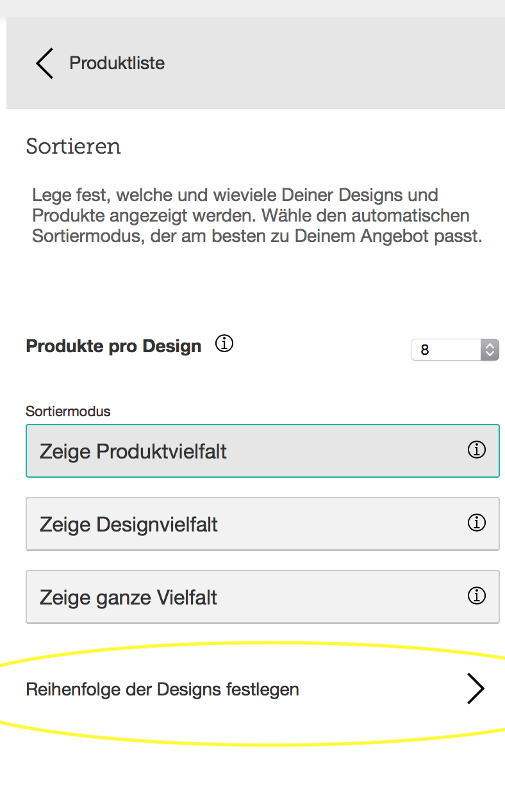Click the back arrow icon in header
505x812 pixels.
[x=44, y=63]
